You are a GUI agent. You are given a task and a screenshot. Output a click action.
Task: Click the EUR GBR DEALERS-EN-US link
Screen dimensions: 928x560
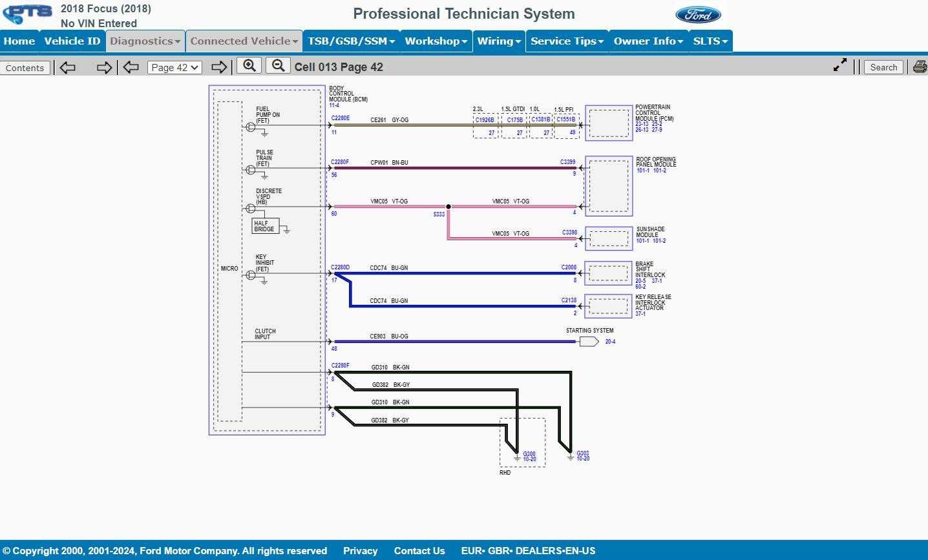(528, 551)
